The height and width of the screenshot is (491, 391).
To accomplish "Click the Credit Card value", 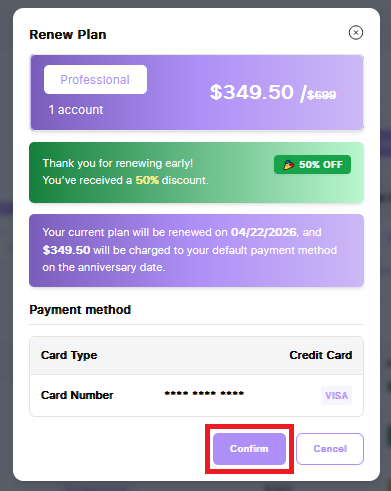I will (x=321, y=355).
